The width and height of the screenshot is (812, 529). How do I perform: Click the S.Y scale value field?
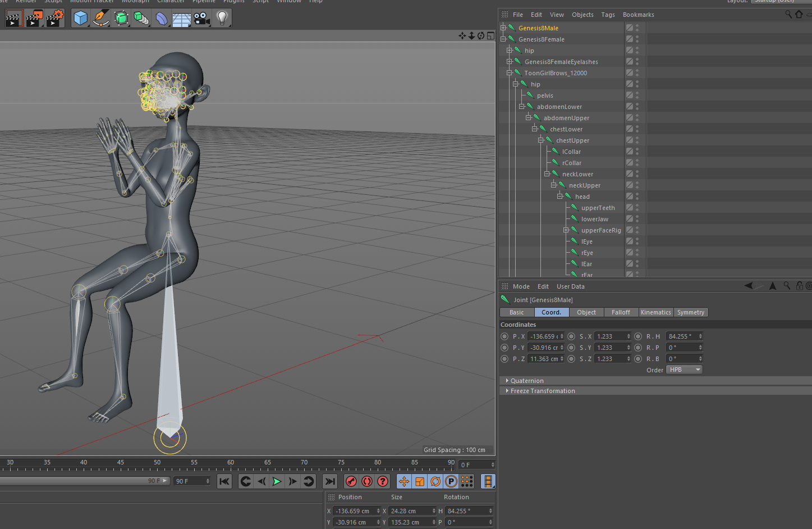(611, 348)
